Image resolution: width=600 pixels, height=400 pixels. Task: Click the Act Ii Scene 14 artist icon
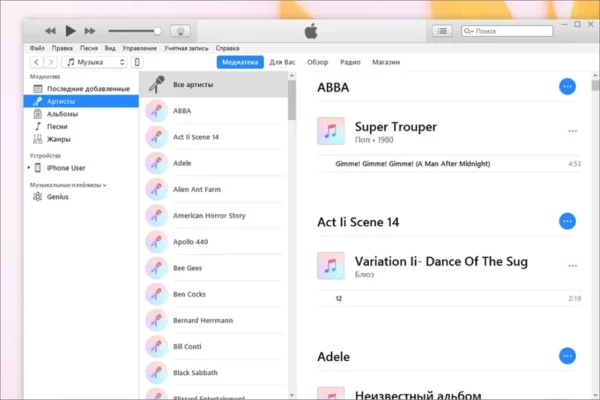(x=157, y=137)
